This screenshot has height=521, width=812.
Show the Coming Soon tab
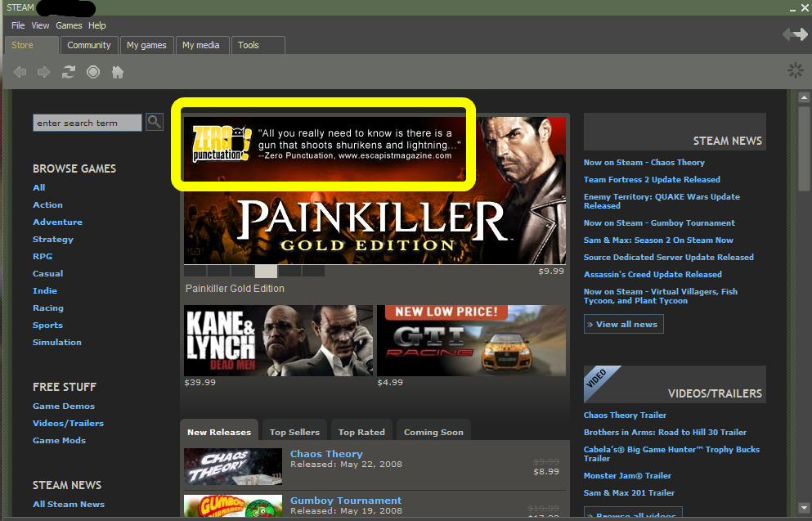point(433,432)
